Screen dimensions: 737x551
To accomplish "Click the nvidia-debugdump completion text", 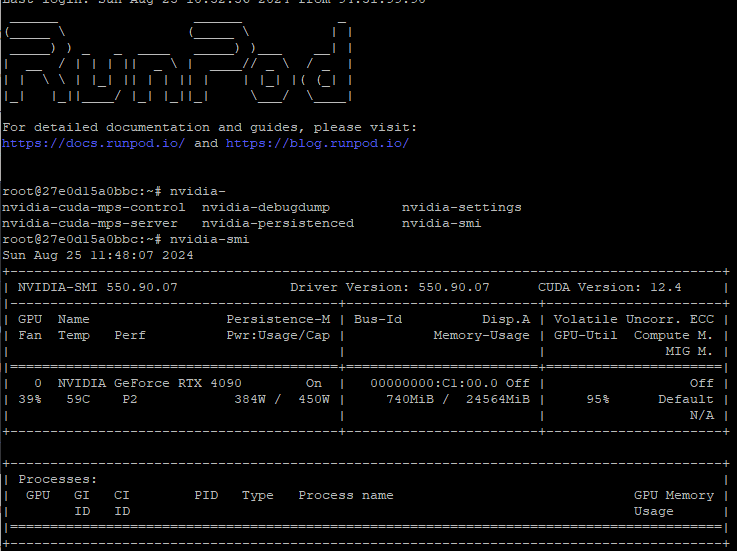I will 266,207.
